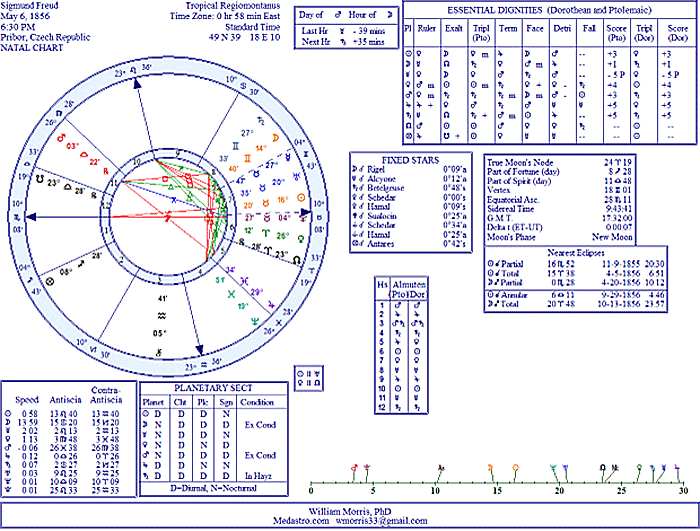Viewport: 700px width, 531px height.
Task: Click the Time Zone: 0 hr 58 min East text
Action: coord(225,16)
